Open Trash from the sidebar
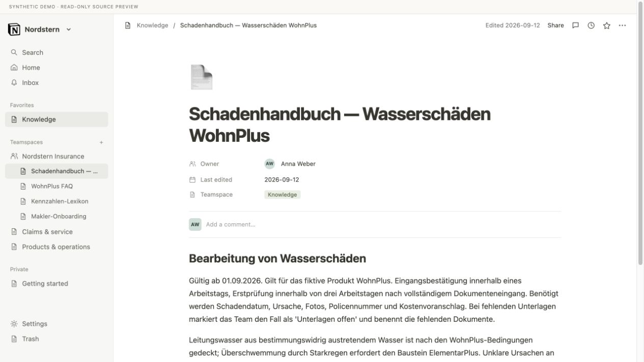 [x=57, y=339]
